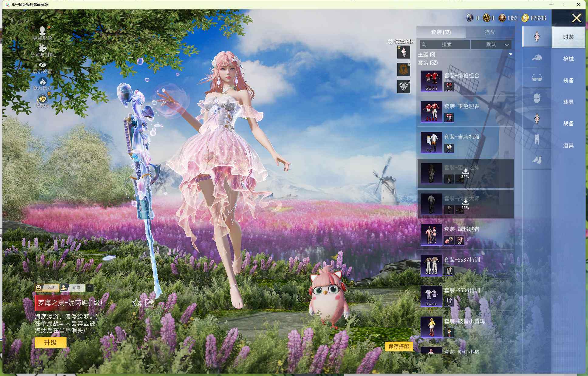588x376 pixels.
Task: Open the 默认 sort order dropdown
Action: click(491, 45)
